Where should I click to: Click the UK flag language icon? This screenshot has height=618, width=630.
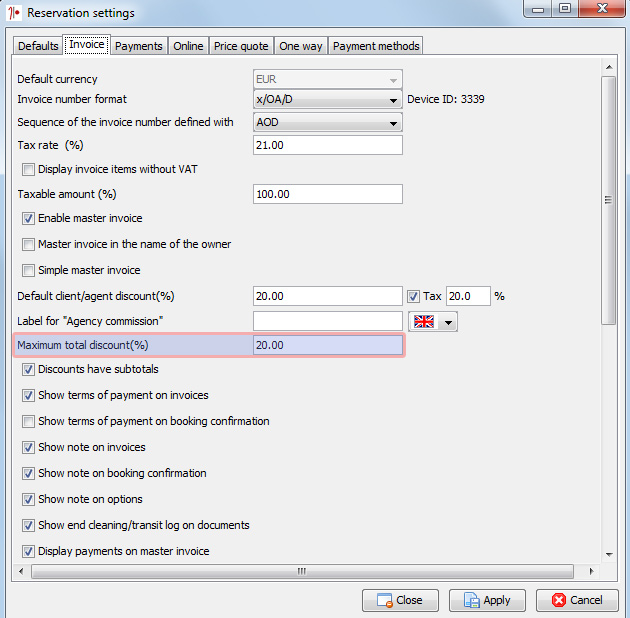424,321
